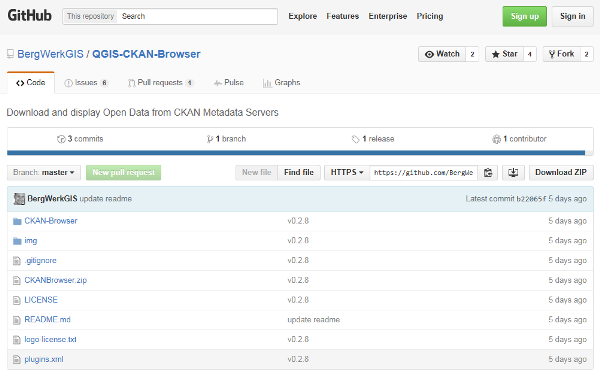Open the README.md file
This screenshot has height=373, width=600.
point(47,320)
